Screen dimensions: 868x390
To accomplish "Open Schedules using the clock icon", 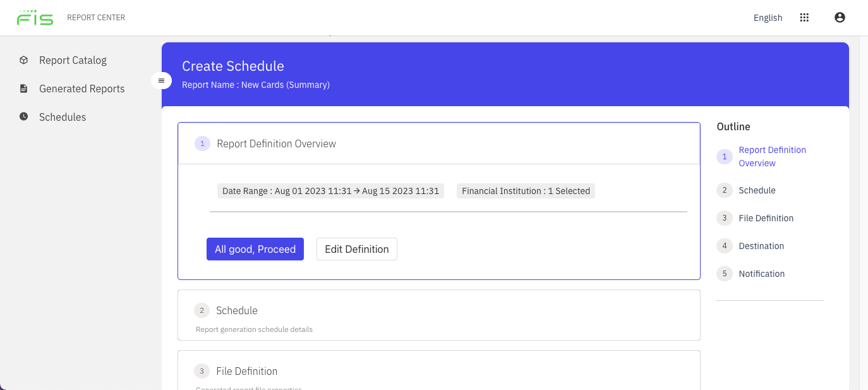I will pyautogui.click(x=23, y=116).
